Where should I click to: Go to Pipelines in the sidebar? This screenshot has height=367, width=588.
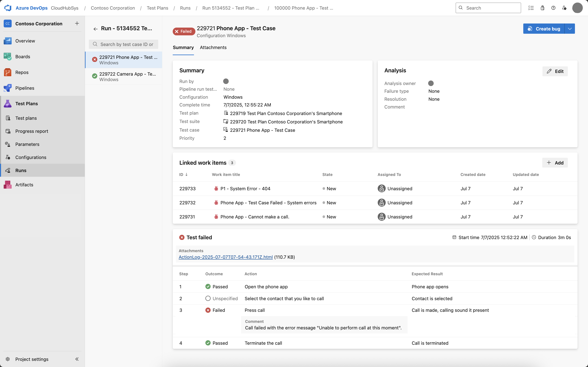pos(24,88)
